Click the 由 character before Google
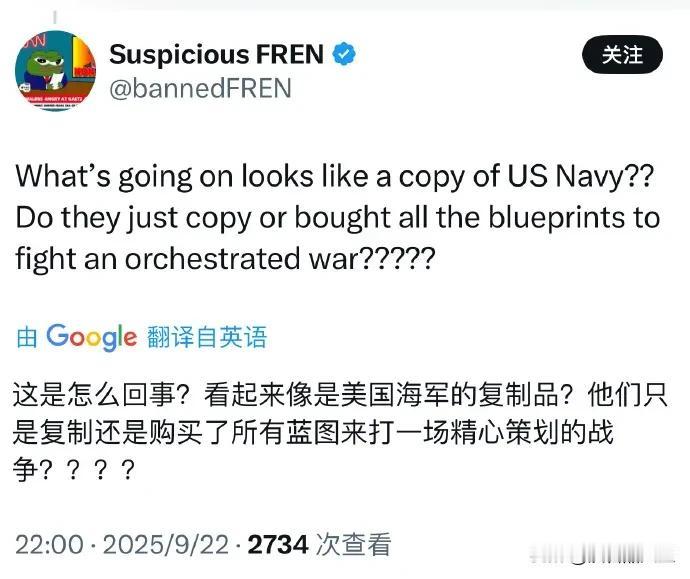Viewport: 690px width, 579px height. pos(26,338)
